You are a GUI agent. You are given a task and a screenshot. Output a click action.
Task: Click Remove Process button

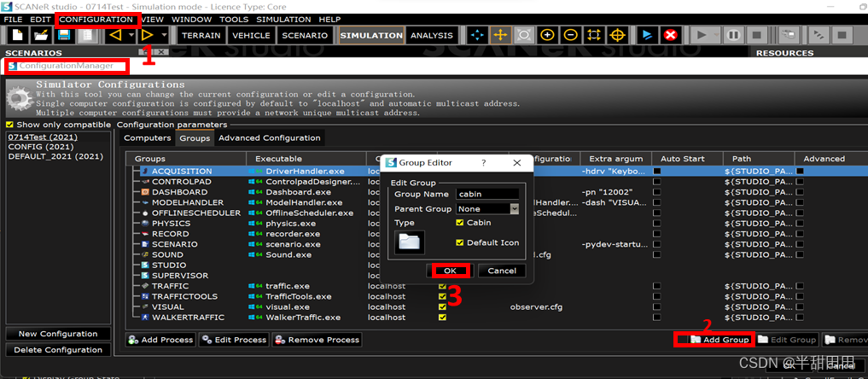tap(317, 340)
